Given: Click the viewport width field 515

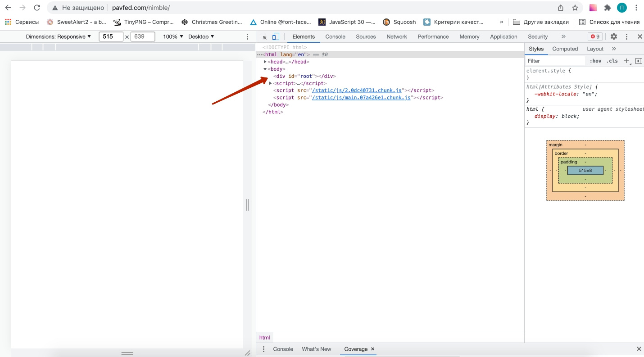Looking at the screenshot, I should [111, 36].
